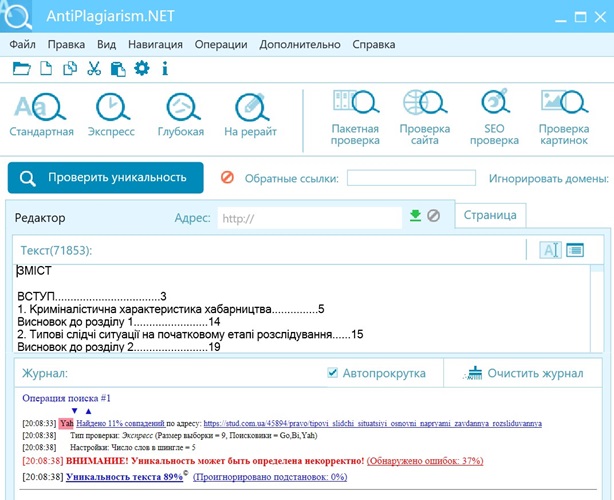Select the На рерайт check mode
Image resolution: width=614 pixels, height=500 pixels.
click(251, 115)
